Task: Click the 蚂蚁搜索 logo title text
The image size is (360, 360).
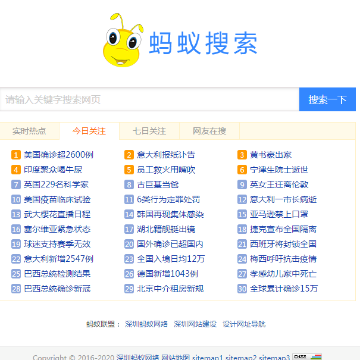Action: pyautogui.click(x=203, y=43)
